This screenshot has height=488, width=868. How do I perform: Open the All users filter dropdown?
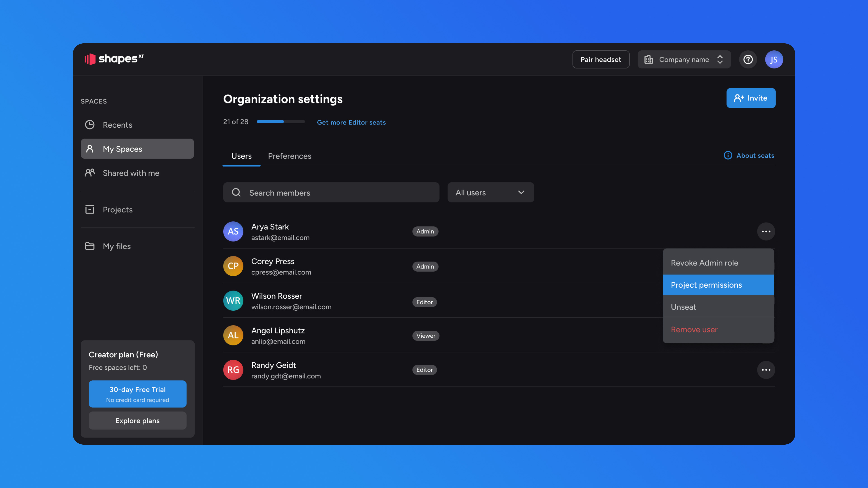coord(491,192)
